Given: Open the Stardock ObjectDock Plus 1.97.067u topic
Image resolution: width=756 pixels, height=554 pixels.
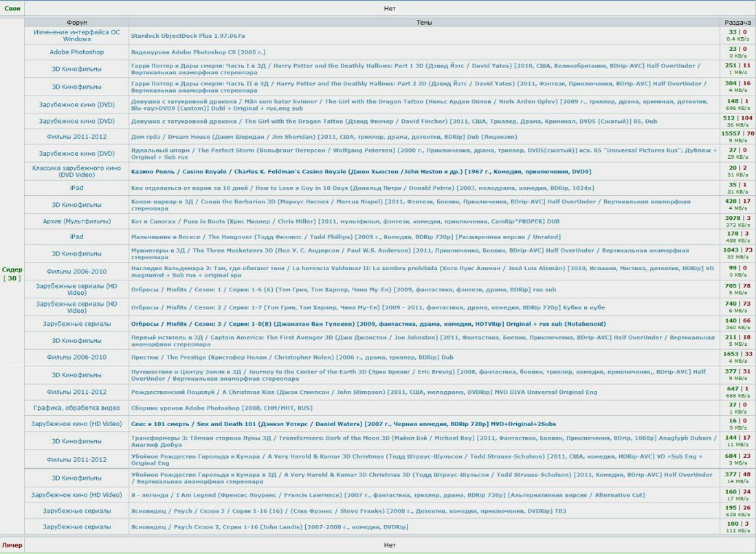Looking at the screenshot, I should pyautogui.click(x=188, y=35).
